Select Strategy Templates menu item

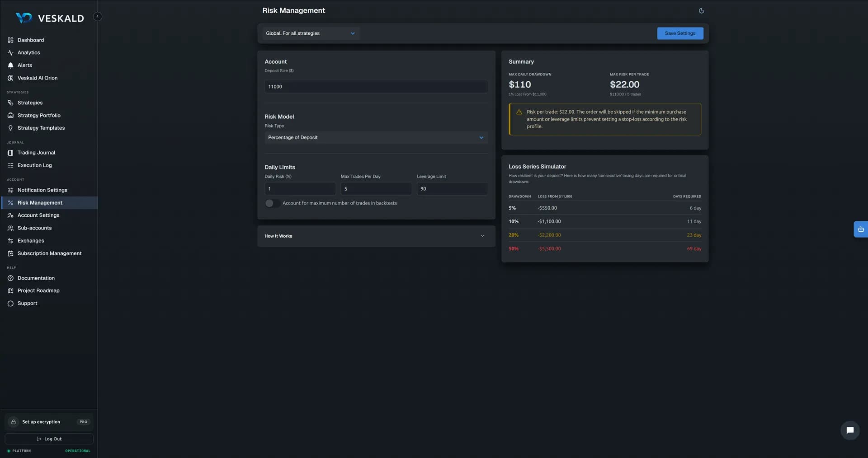[x=49, y=128]
